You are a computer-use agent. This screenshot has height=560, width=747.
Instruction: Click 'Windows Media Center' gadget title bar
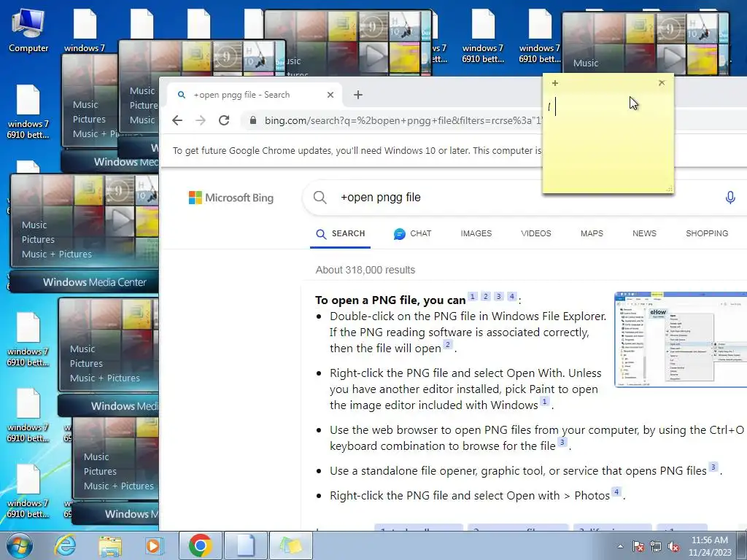point(85,282)
